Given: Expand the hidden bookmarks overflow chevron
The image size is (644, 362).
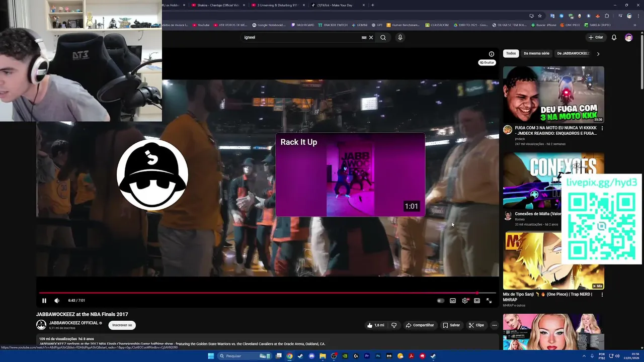Looking at the screenshot, I should pos(634,25).
